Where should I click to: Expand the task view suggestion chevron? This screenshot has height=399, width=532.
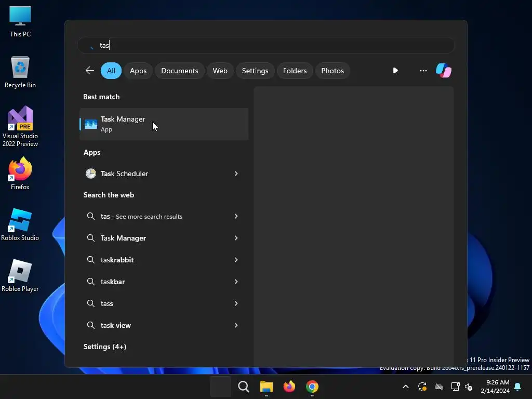coord(236,325)
